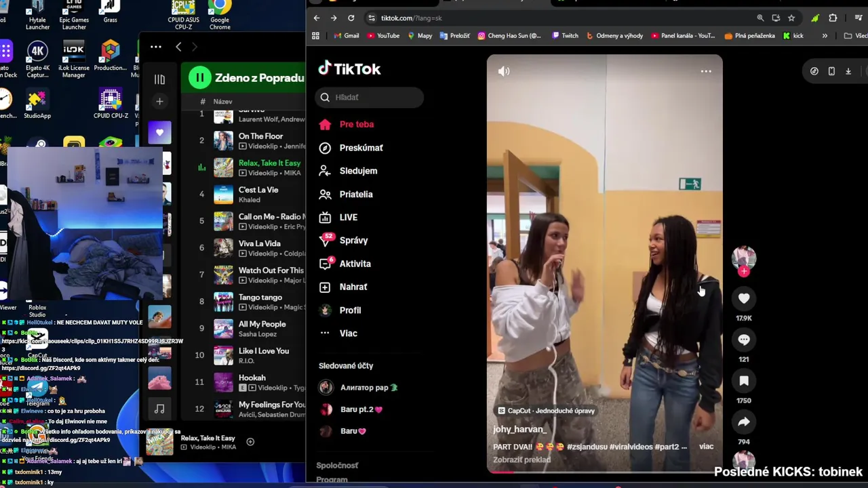Add now-playing song to Liked Songs
The width and height of the screenshot is (868, 488).
pos(250,442)
